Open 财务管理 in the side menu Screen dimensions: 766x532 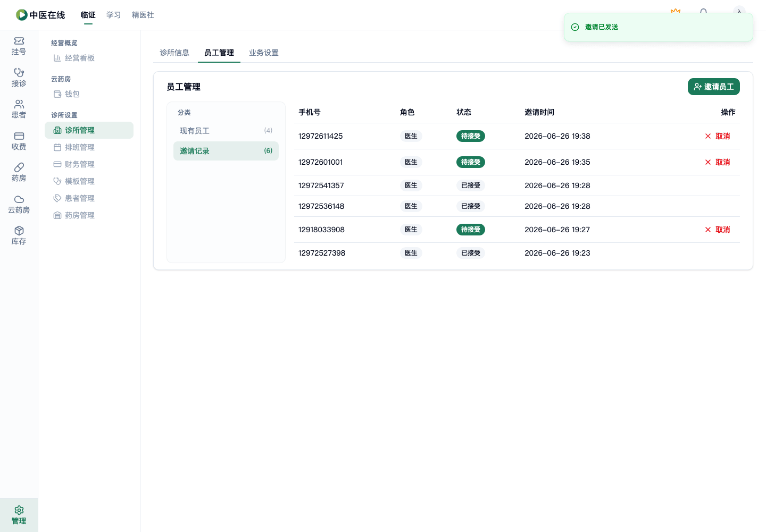pyautogui.click(x=89, y=164)
